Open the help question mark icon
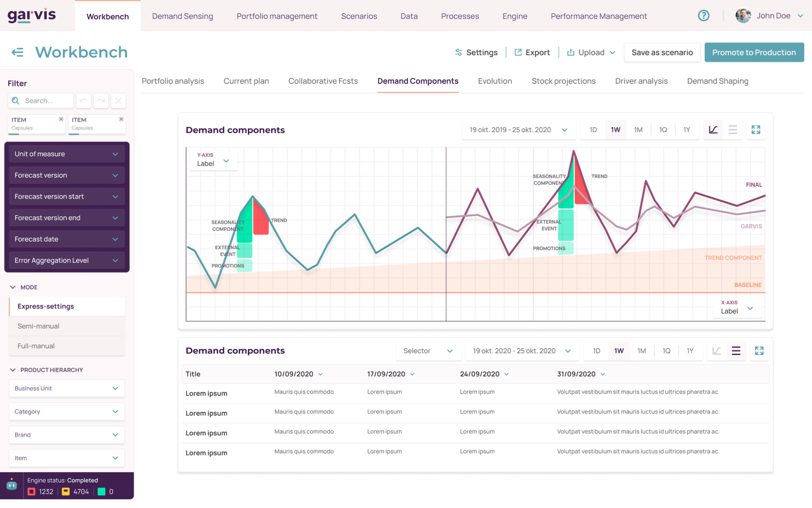The image size is (812, 508). [x=703, y=16]
